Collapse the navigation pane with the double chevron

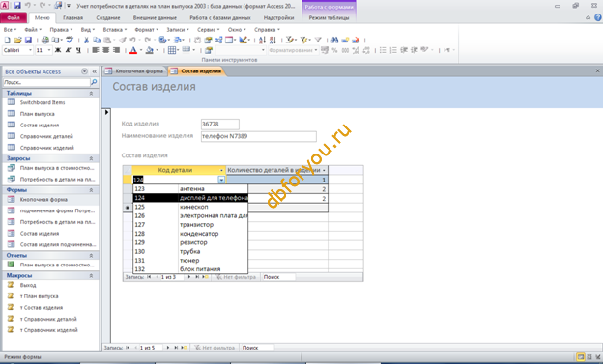pyautogui.click(x=95, y=71)
